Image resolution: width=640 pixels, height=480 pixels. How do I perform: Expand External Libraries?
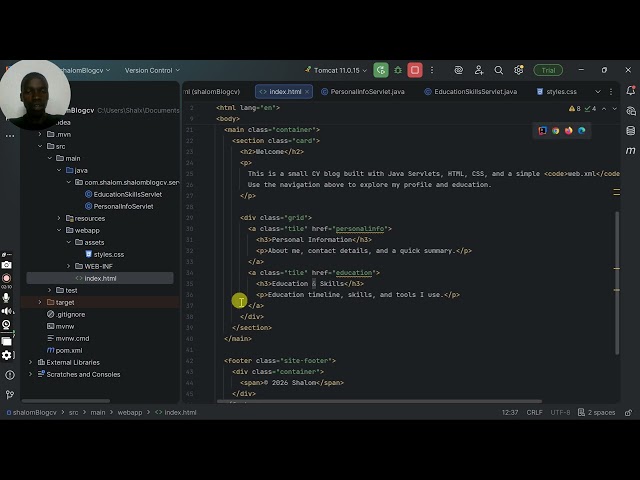[30, 362]
